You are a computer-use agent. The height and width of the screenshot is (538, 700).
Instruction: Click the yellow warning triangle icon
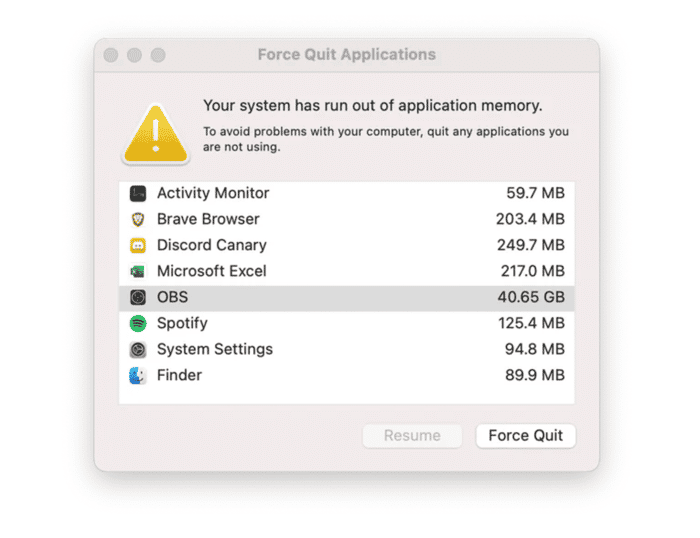(155, 134)
